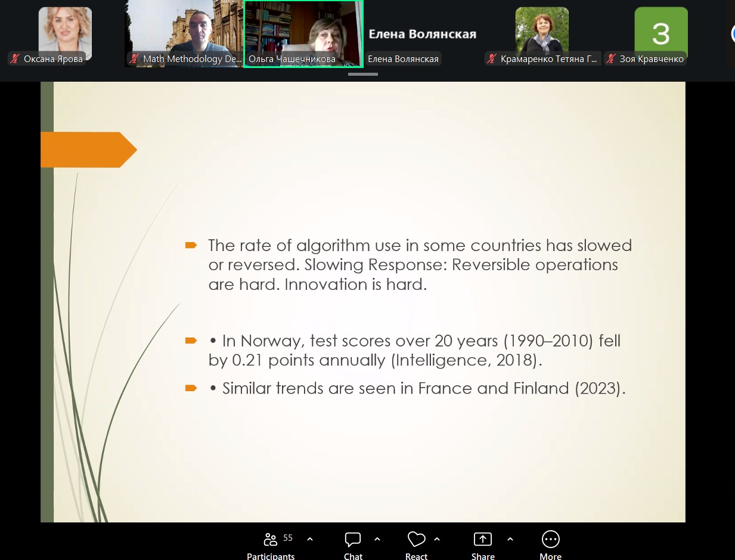The image size is (735, 560).
Task: Open the Participants panel icon
Action: pyautogui.click(x=271, y=540)
